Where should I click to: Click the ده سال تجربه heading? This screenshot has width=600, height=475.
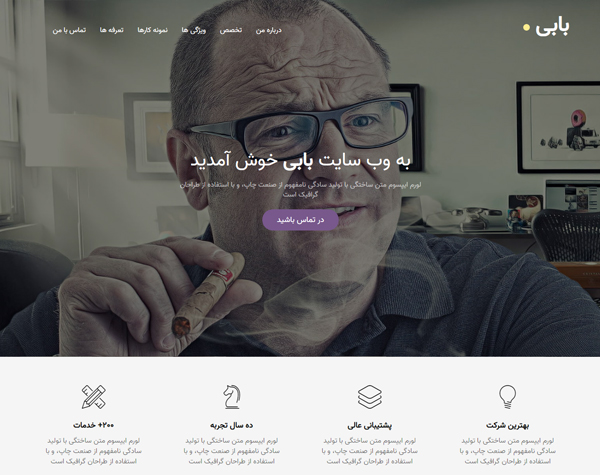(x=232, y=425)
